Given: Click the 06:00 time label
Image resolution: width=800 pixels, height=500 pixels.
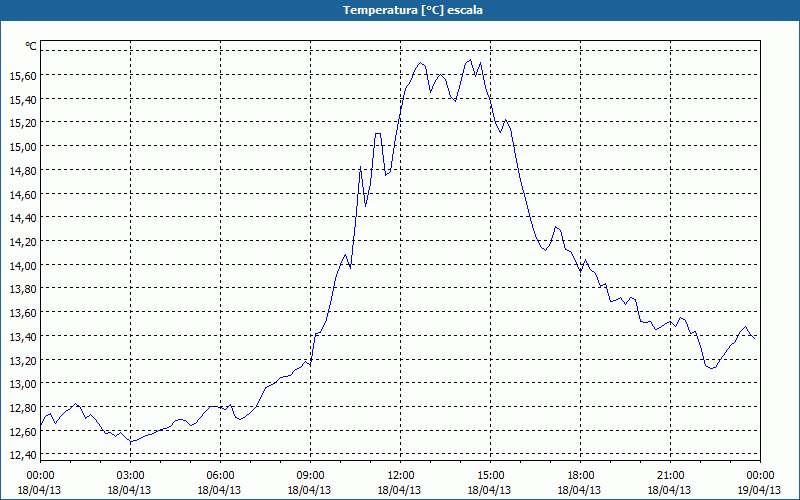Looking at the screenshot, I should [x=220, y=476].
